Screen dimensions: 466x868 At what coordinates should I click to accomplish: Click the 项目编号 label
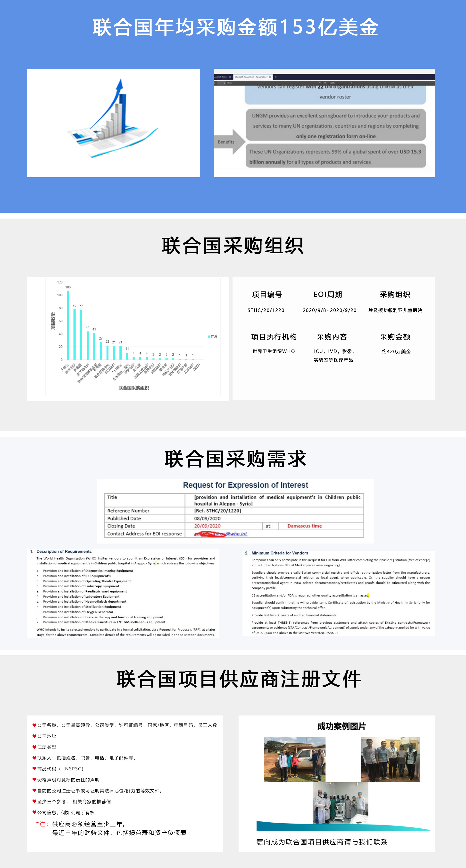267,295
